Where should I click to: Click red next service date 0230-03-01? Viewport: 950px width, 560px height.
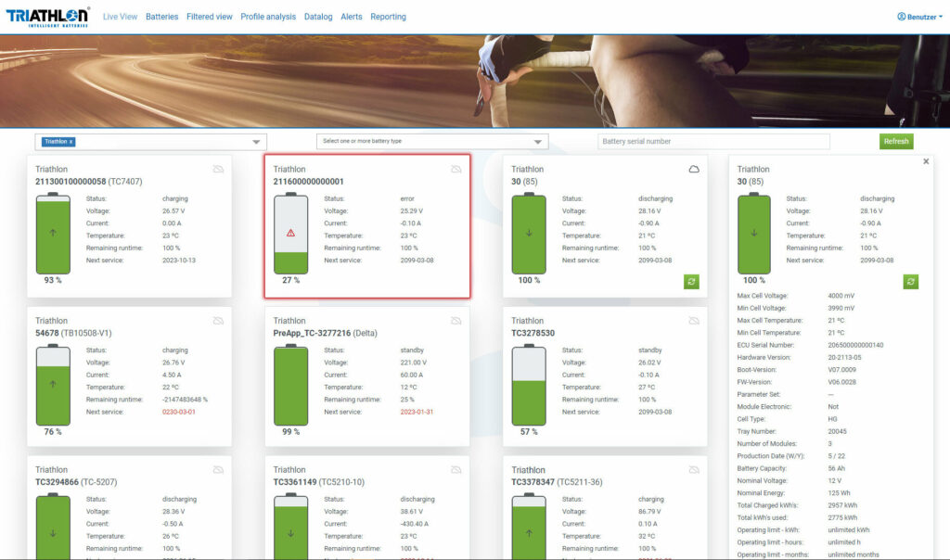click(179, 412)
